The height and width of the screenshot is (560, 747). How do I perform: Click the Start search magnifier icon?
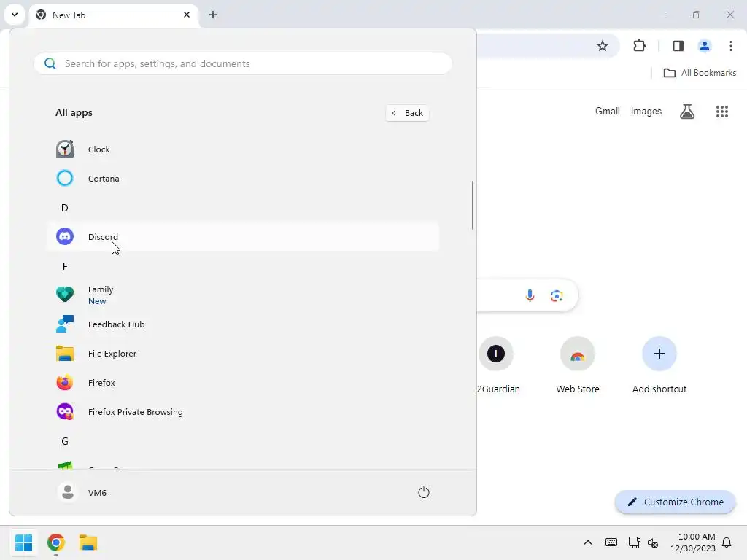(x=50, y=63)
